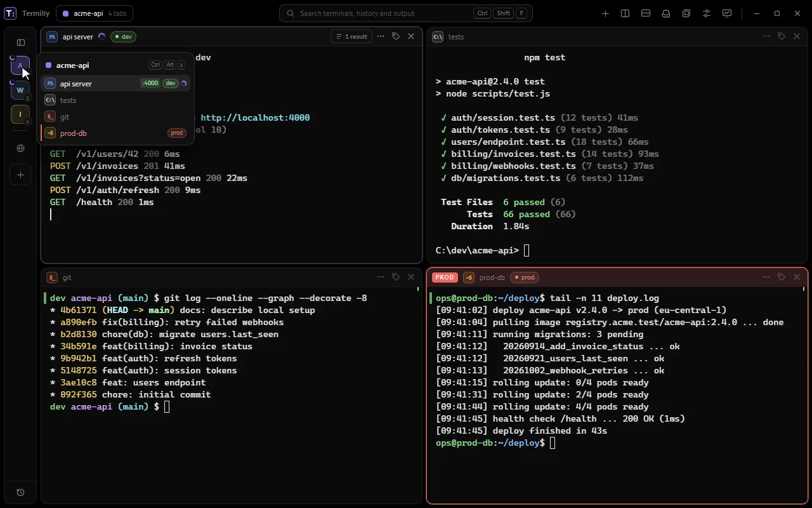Select prod-db in the workspace popup
The image size is (812, 508).
point(115,133)
